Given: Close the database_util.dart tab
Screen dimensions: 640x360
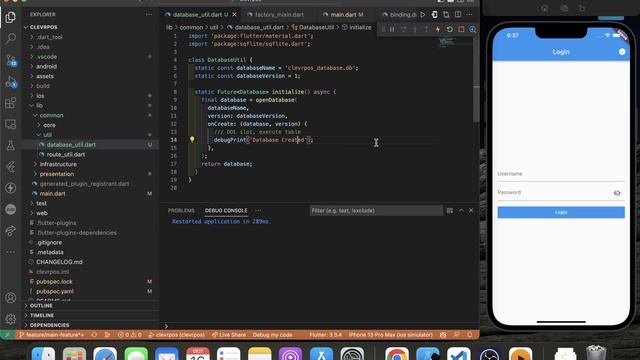Looking at the screenshot, I should pyautogui.click(x=234, y=15).
